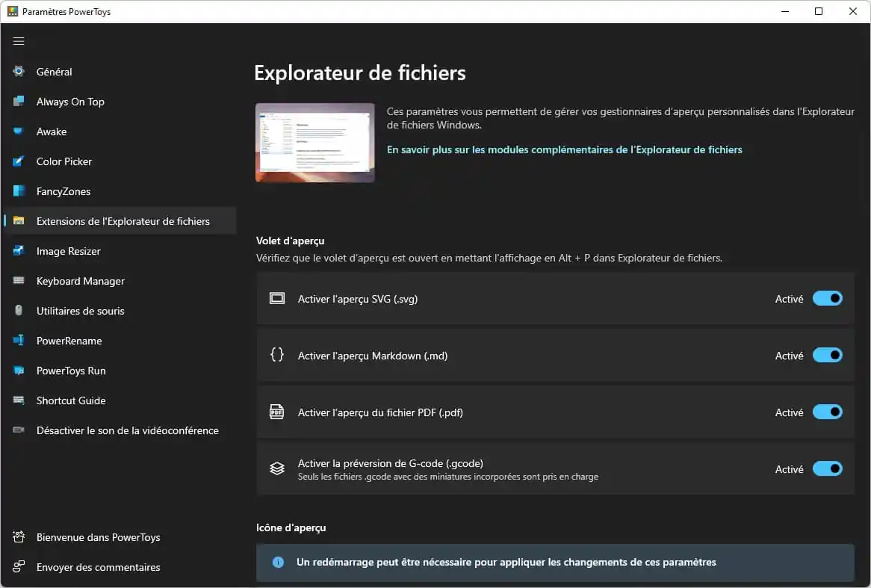Open PowerToys Run settings
871x588 pixels.
(120, 370)
